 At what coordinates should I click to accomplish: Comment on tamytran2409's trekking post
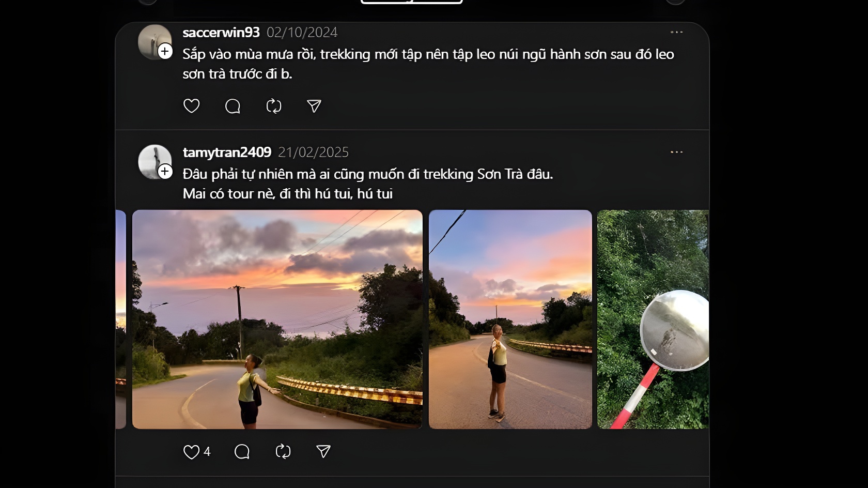[242, 452]
